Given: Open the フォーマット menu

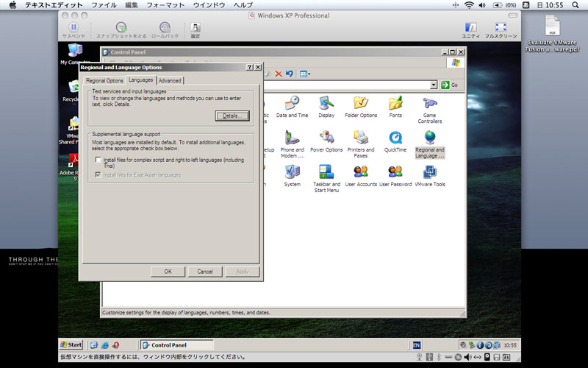Looking at the screenshot, I should 165,5.
